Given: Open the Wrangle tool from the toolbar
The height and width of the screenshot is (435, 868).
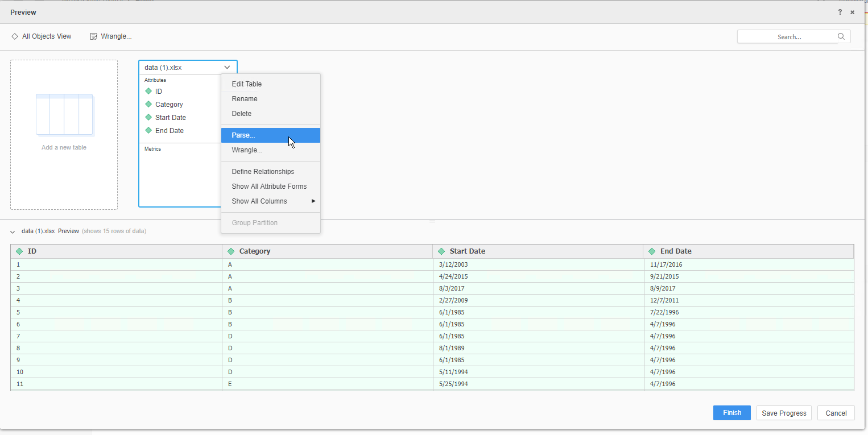Looking at the screenshot, I should (94, 36).
